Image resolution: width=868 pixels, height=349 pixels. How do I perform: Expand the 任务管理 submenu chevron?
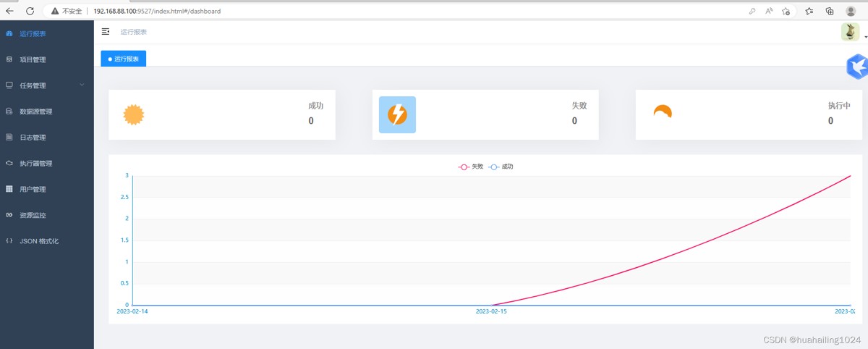[82, 85]
